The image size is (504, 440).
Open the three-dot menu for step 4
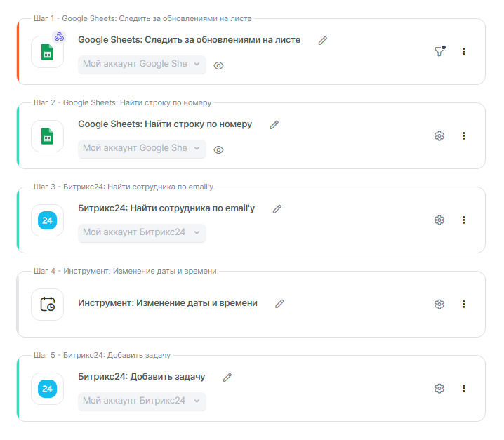[x=464, y=304]
